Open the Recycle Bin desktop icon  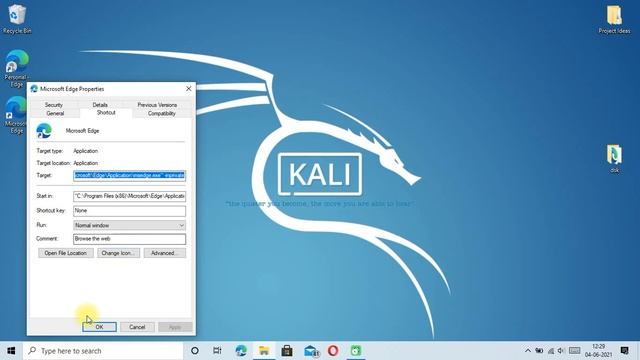point(16,19)
